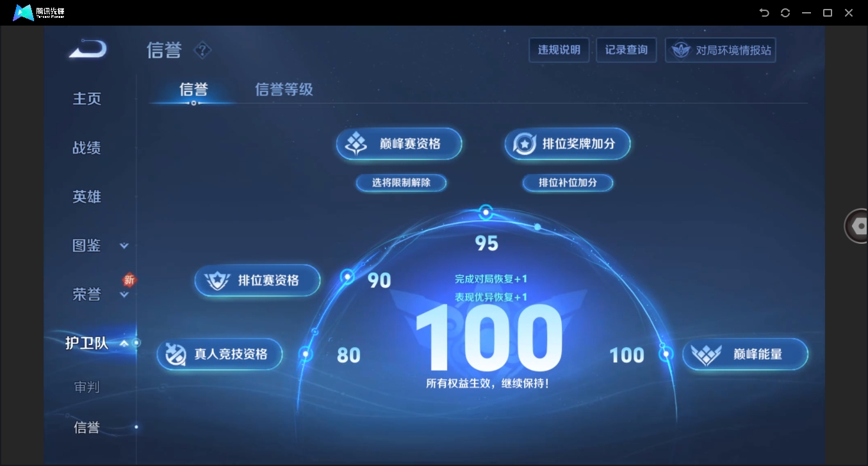The image size is (868, 466).
Task: Click the 排位补位加分 button
Action: point(568,183)
